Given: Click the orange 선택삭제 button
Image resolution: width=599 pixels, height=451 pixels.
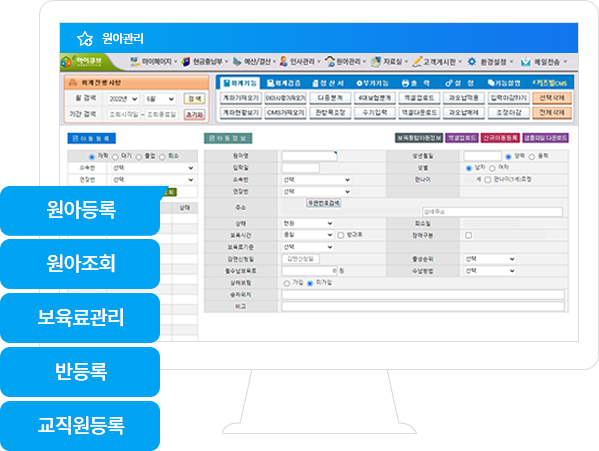Looking at the screenshot, I should tap(552, 98).
